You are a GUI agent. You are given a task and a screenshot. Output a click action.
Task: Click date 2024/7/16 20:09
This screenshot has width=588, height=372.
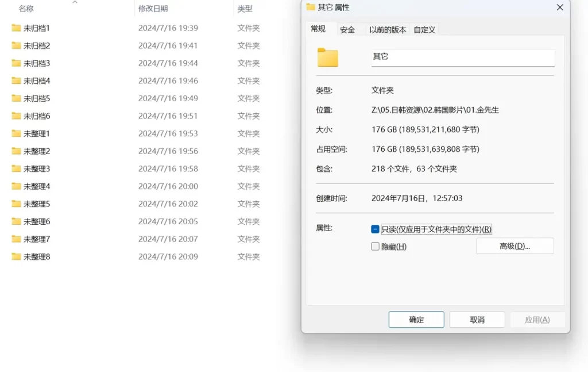pos(168,256)
